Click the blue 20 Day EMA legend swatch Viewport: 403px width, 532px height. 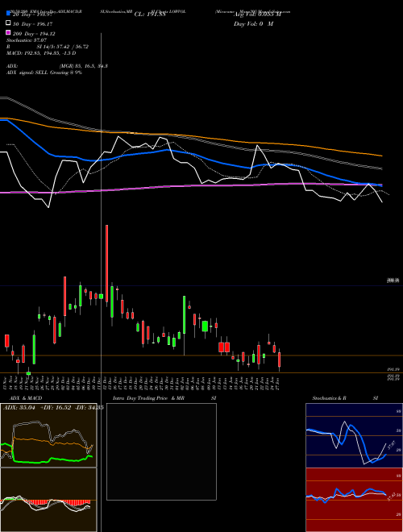point(8,14)
